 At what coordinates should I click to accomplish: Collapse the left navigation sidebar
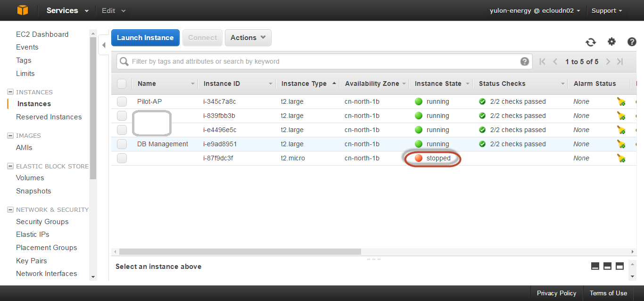[x=104, y=45]
